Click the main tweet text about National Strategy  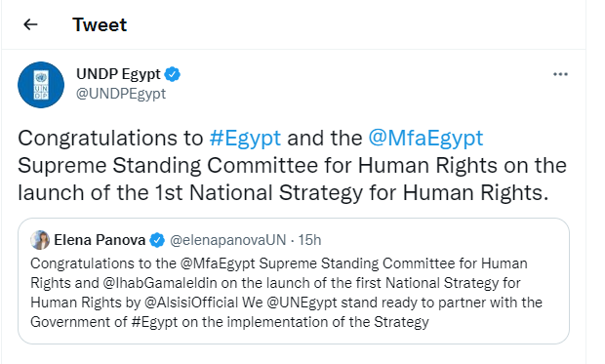(x=292, y=165)
